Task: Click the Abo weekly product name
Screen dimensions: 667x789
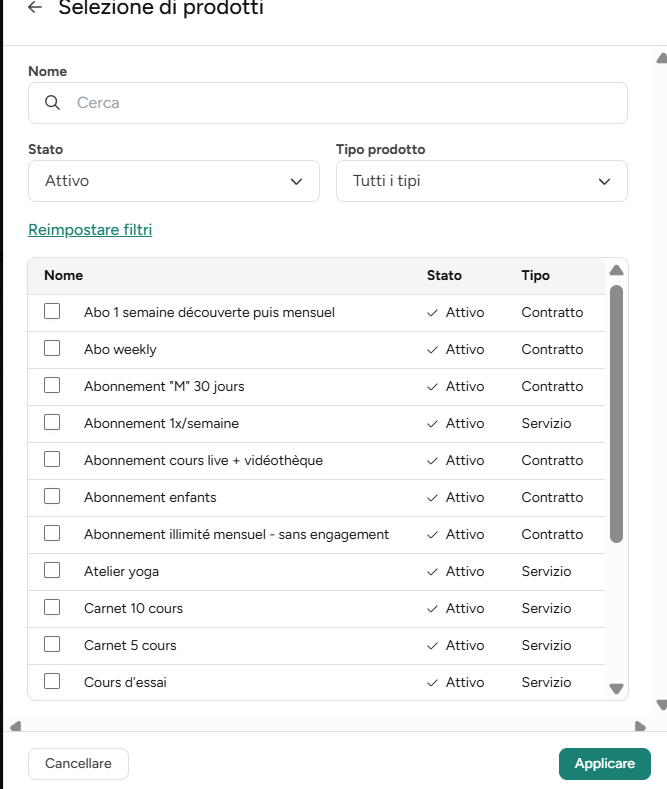Action: 120,349
